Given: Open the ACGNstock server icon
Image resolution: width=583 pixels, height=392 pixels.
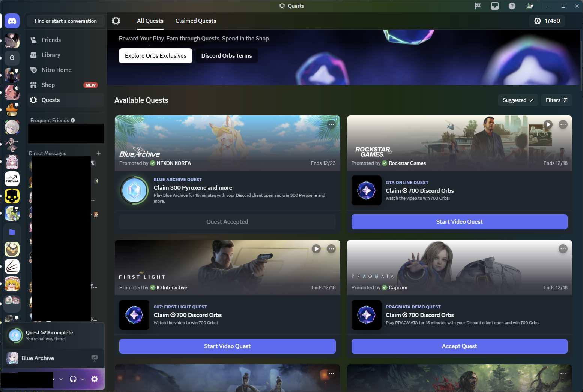Looking at the screenshot, I should [12, 179].
